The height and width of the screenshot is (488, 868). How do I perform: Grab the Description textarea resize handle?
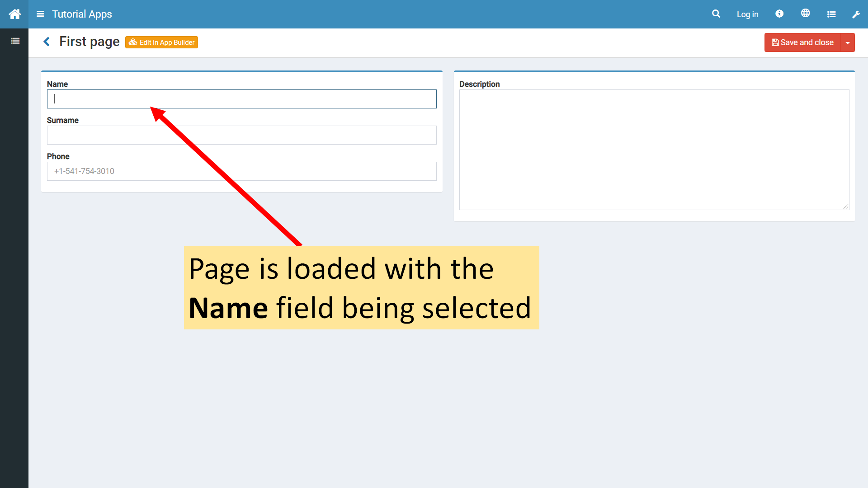point(846,206)
